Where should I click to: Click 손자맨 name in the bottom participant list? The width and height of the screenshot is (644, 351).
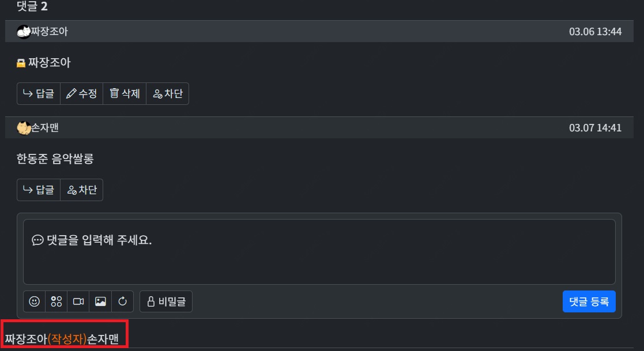pyautogui.click(x=103, y=339)
